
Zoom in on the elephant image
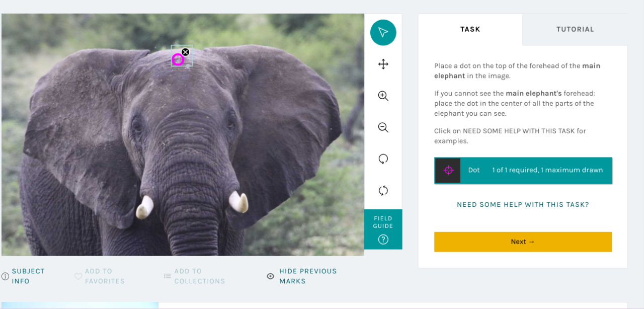click(383, 96)
